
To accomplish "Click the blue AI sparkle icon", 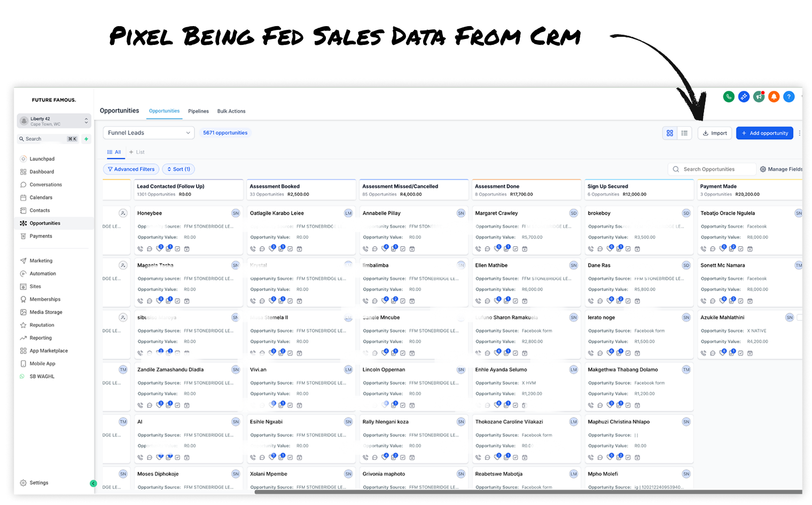I will point(744,97).
